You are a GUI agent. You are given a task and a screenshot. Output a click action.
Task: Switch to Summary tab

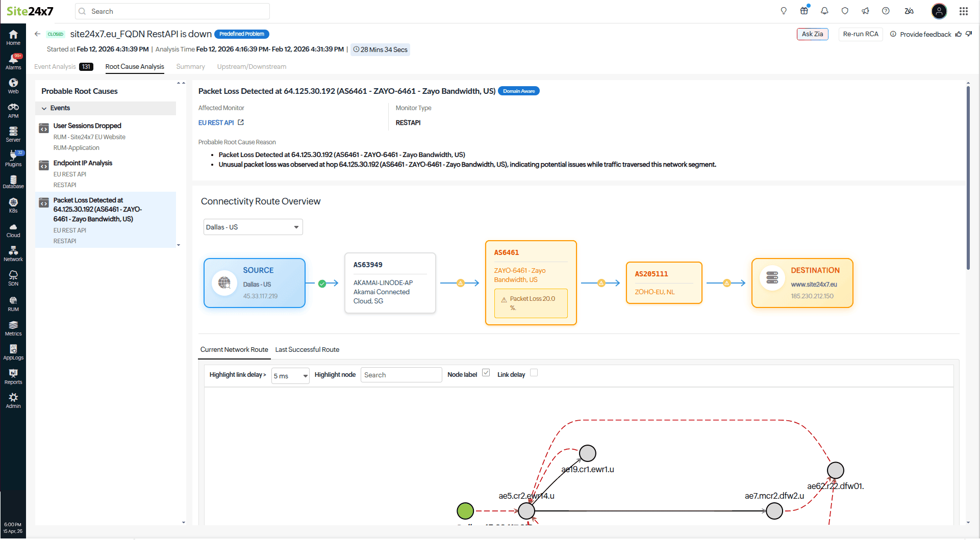190,66
